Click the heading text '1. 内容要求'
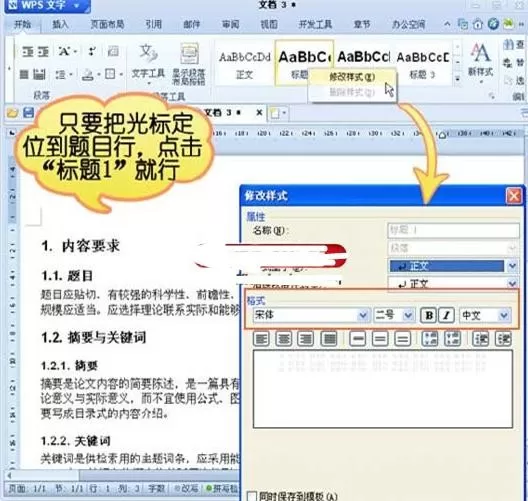The height and width of the screenshot is (501, 528). coord(80,246)
